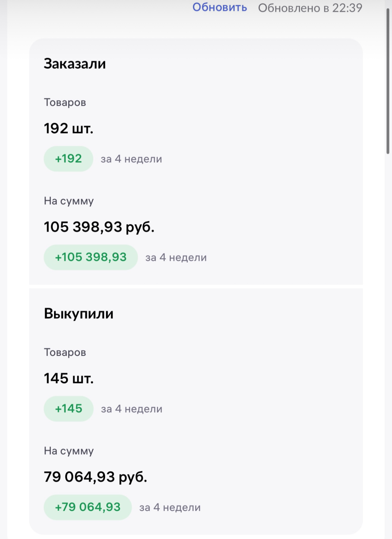The height and width of the screenshot is (539, 392).
Task: Select the 145 шт. purchased goods value
Action: click(x=69, y=379)
